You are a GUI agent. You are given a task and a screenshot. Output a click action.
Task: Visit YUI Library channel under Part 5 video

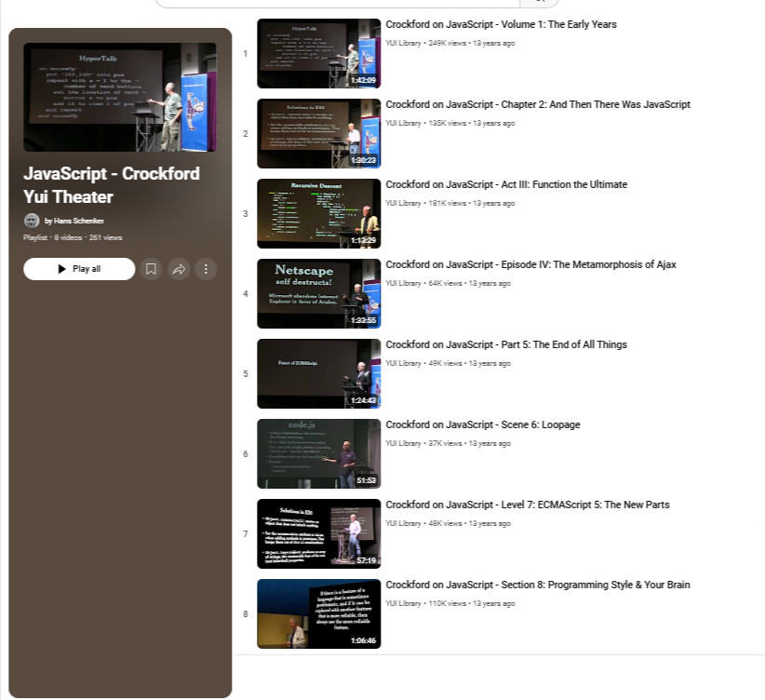403,363
